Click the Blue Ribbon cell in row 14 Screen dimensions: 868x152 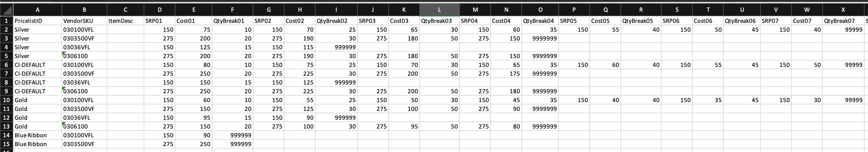click(x=38, y=136)
